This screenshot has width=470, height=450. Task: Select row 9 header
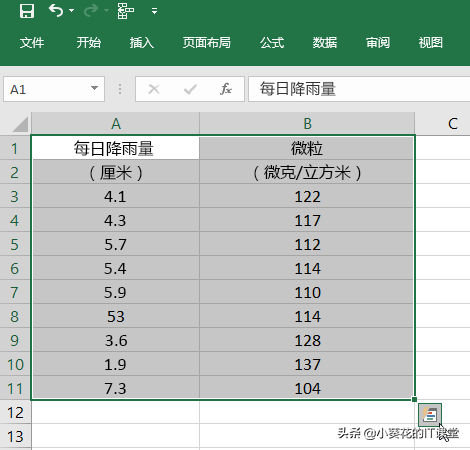click(15, 340)
